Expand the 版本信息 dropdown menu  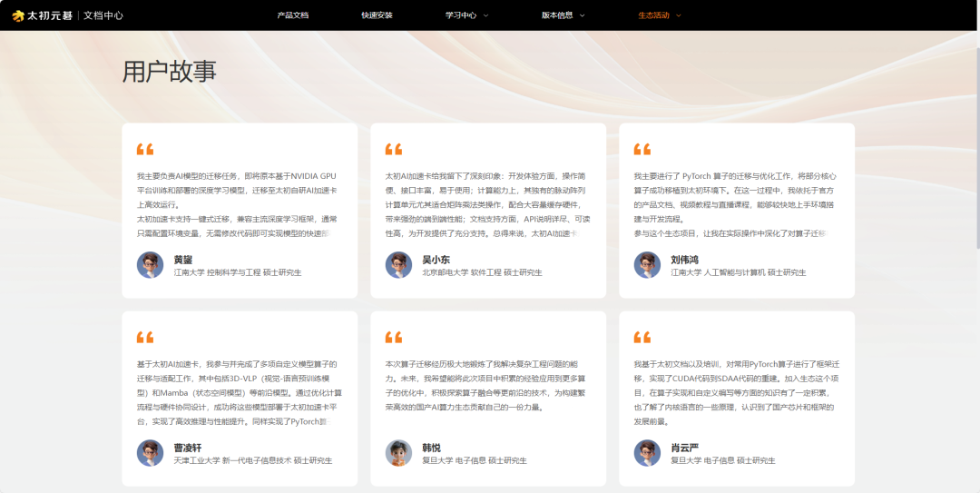[x=563, y=15]
